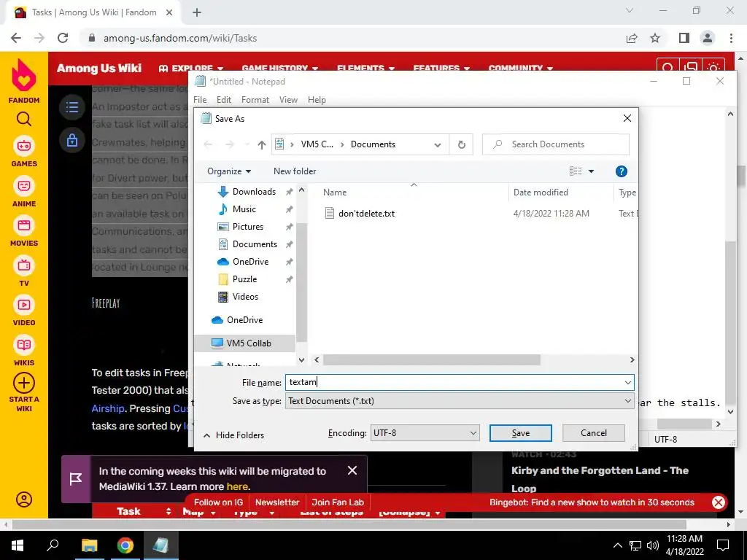This screenshot has height=560, width=747.
Task: Click the Save button
Action: click(521, 433)
